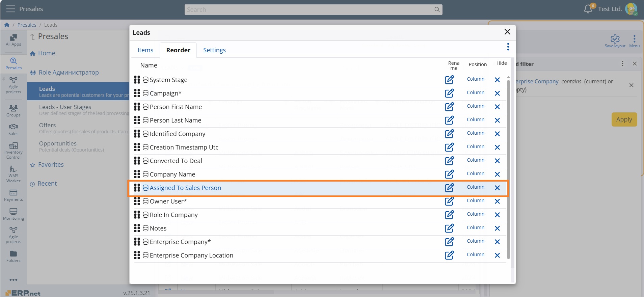
Task: Hide the Campaign* column
Action: click(x=497, y=93)
